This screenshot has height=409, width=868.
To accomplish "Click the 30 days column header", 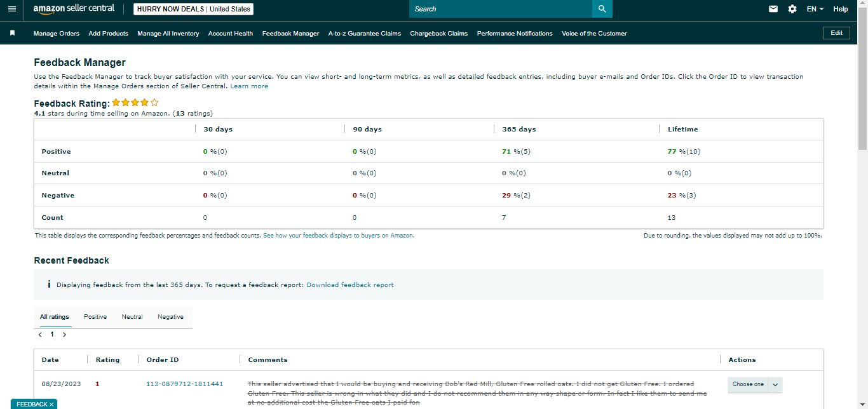I will click(x=218, y=129).
